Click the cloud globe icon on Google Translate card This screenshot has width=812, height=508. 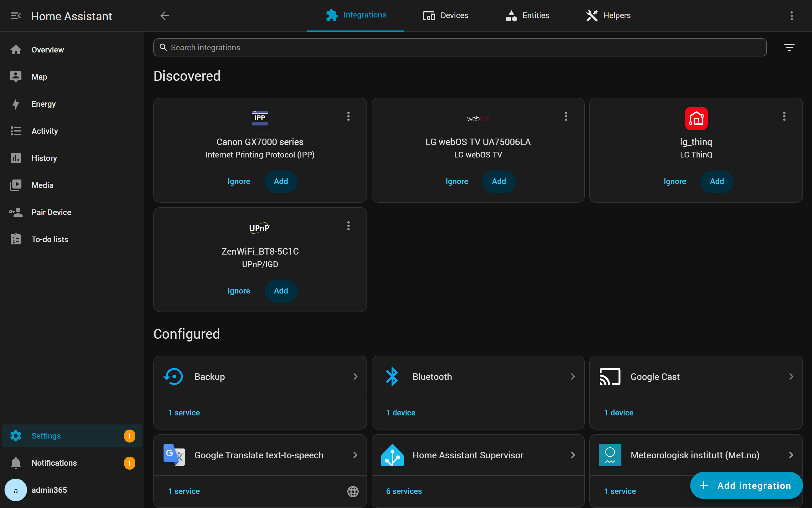pos(353,491)
